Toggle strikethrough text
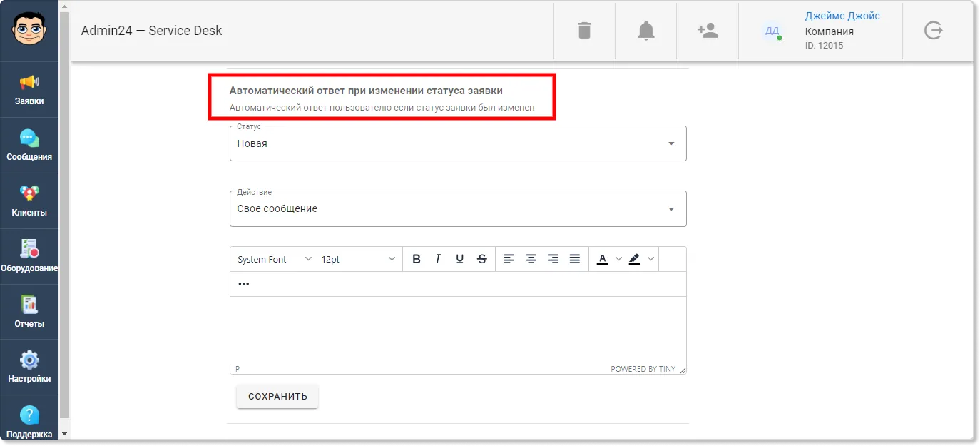Viewport: 980px width, 446px height. pos(482,259)
